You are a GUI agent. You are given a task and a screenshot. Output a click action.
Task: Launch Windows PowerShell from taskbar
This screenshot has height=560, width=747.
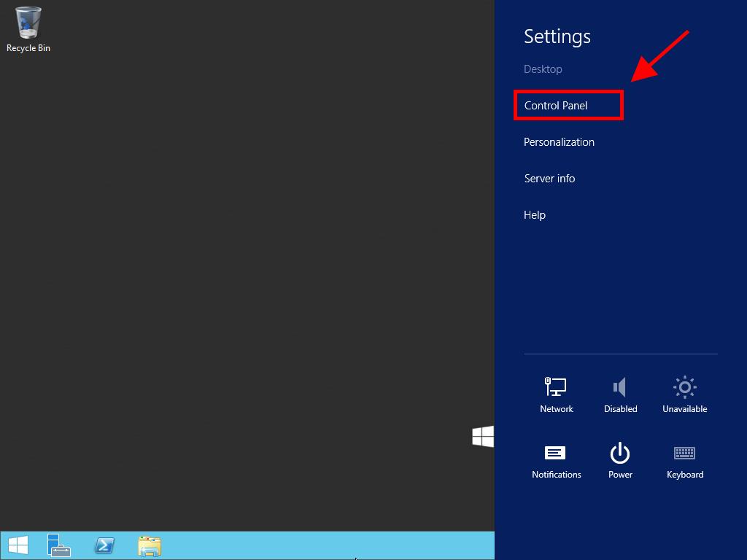(104, 545)
